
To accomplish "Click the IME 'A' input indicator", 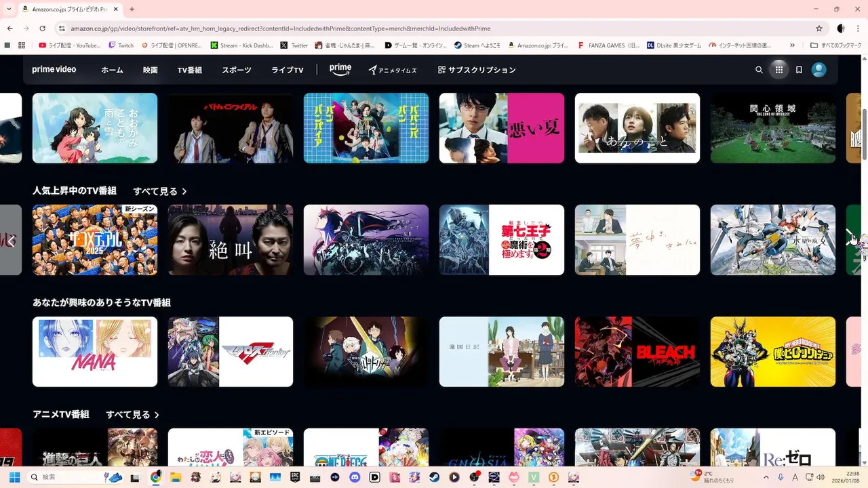I will (795, 477).
